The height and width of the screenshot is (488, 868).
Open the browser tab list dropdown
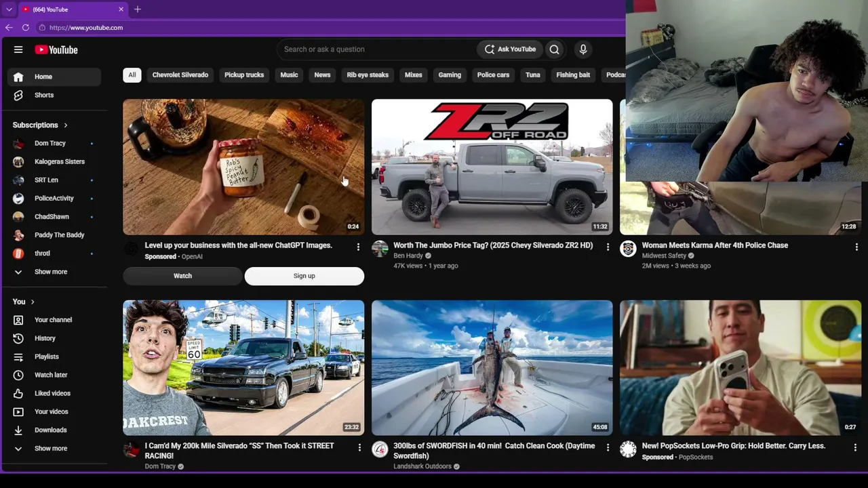pos(9,9)
